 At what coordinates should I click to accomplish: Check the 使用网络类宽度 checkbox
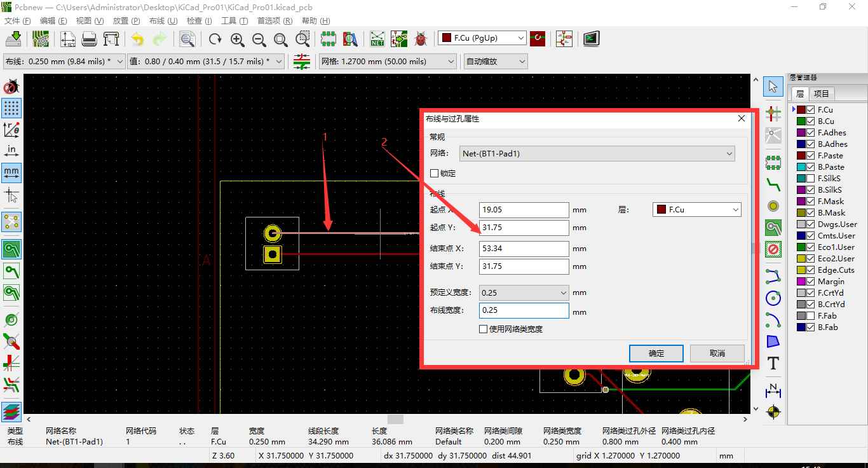484,329
